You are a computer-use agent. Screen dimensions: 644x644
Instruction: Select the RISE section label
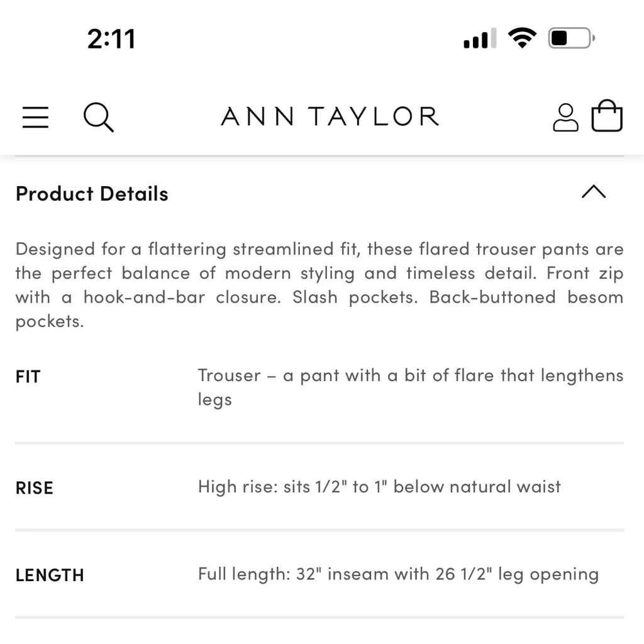[x=35, y=487]
